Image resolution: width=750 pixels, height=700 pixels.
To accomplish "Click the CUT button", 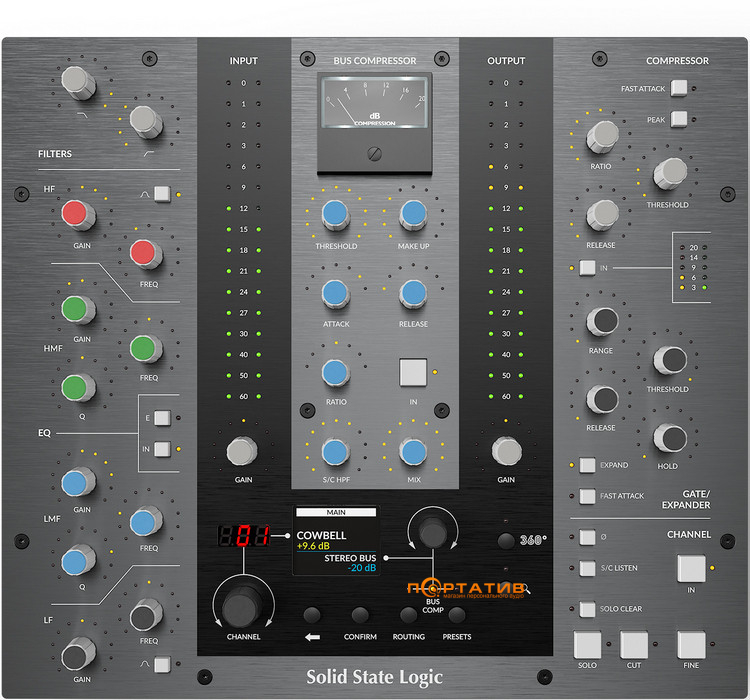I will click(x=634, y=645).
